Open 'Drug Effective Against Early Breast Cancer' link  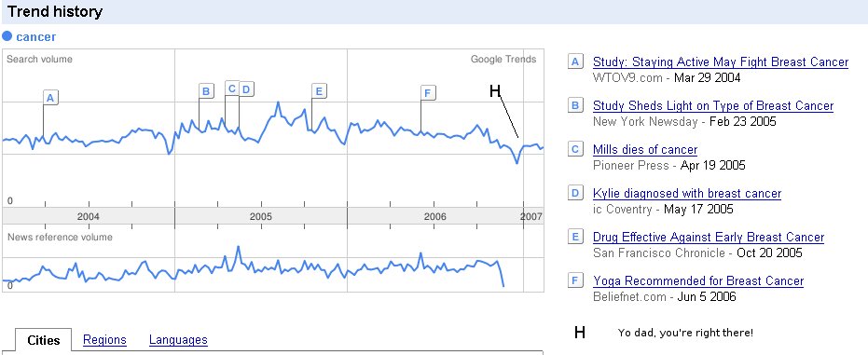(x=709, y=238)
